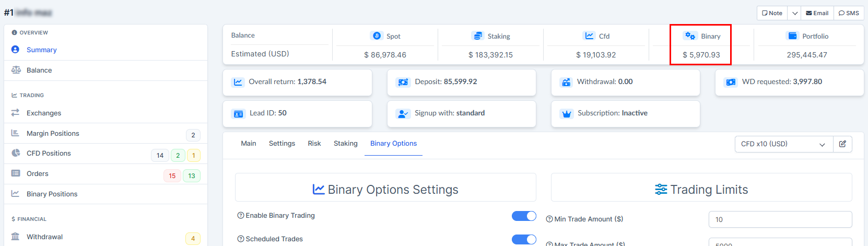The width and height of the screenshot is (868, 246).
Task: Click the Min Trade Amount input field
Action: point(780,219)
